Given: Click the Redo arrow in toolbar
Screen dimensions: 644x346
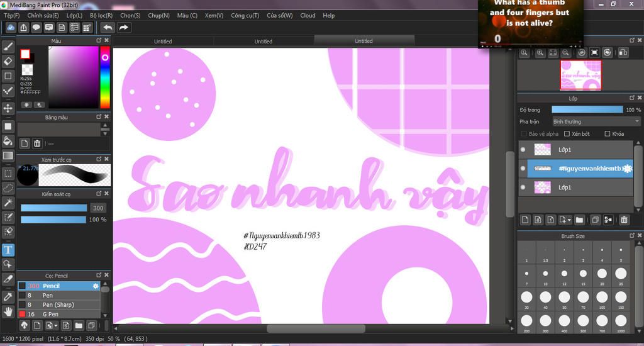Looking at the screenshot, I should point(123,28).
